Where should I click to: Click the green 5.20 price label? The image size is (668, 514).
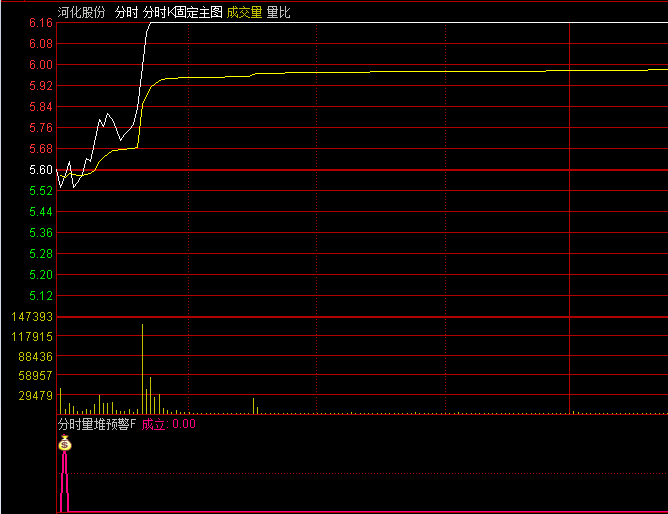(41, 275)
